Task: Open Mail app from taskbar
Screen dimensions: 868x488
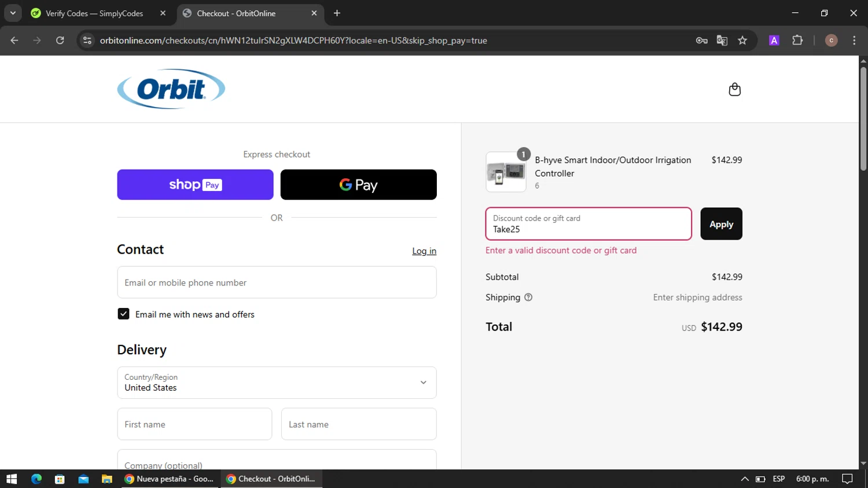Action: click(x=83, y=479)
